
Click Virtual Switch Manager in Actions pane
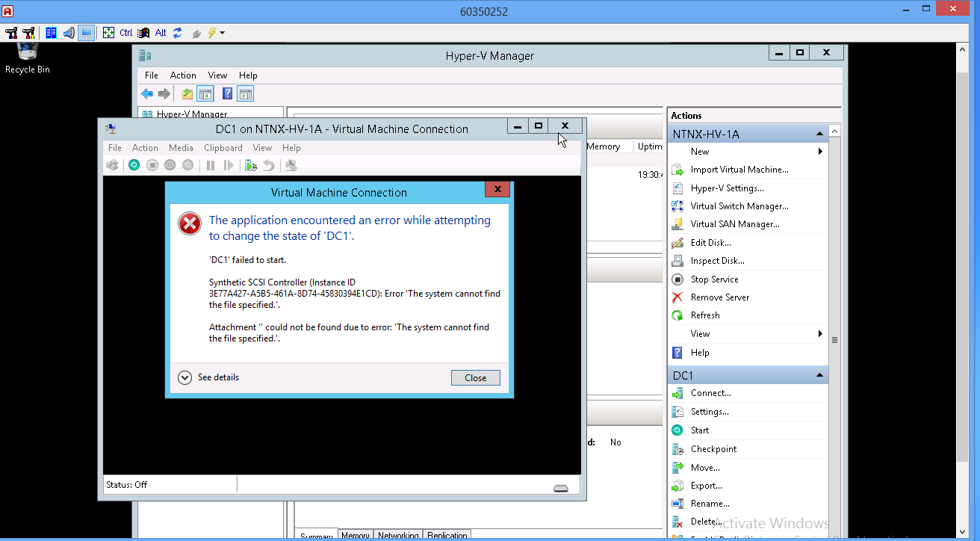739,206
